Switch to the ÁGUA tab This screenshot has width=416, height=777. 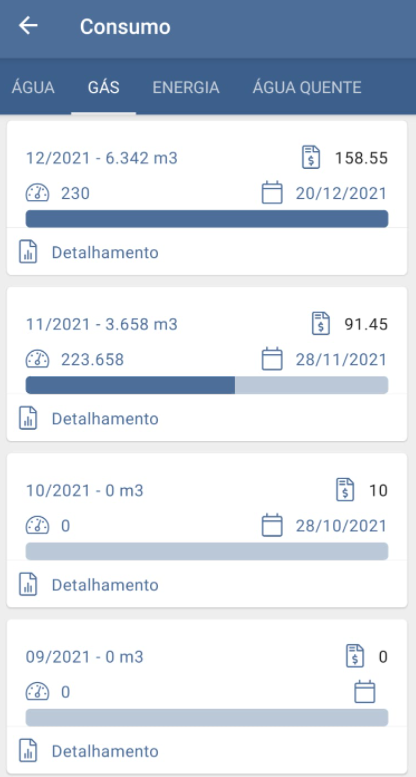[x=33, y=87]
